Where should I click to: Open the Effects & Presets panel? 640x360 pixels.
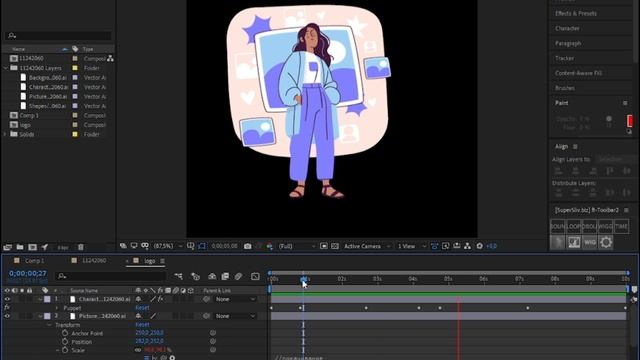click(x=576, y=13)
